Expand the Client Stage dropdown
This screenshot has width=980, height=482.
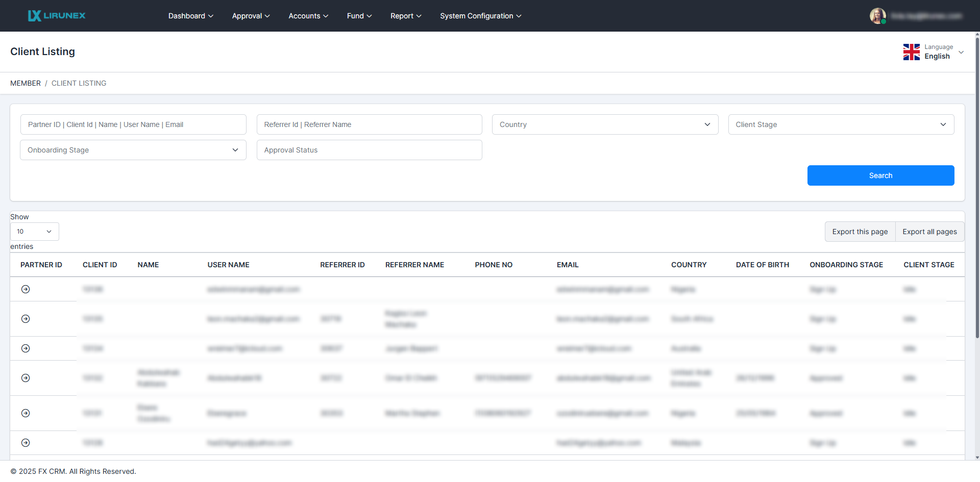click(841, 124)
